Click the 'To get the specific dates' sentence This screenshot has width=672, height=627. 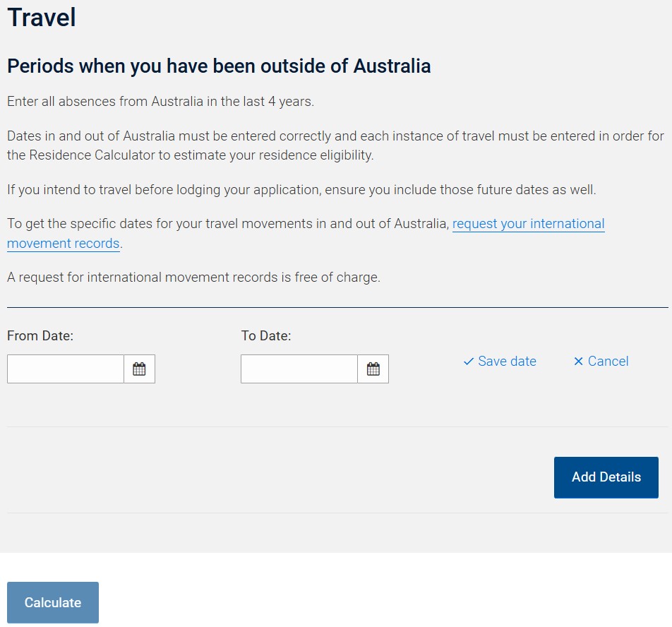[x=227, y=224]
